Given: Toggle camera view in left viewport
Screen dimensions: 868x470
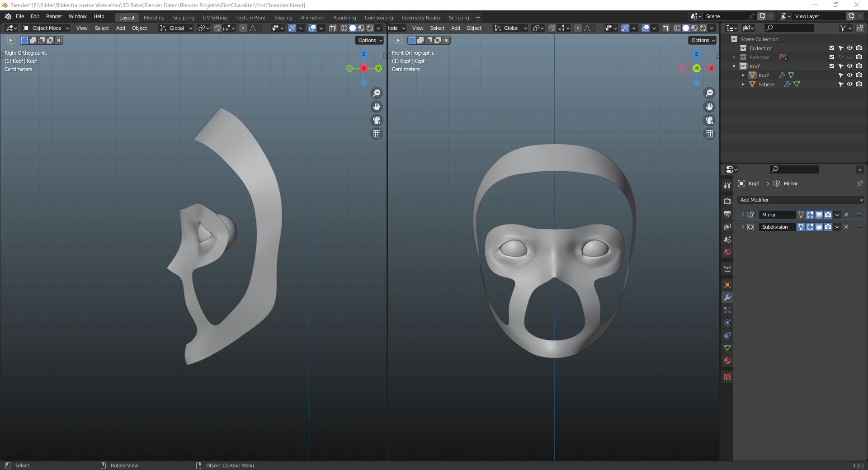Looking at the screenshot, I should pyautogui.click(x=376, y=120).
